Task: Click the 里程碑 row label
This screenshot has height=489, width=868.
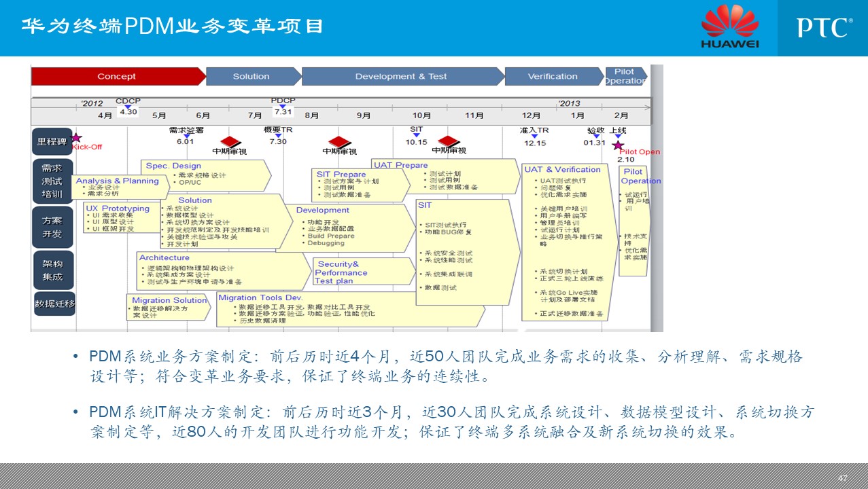Action: (52, 141)
